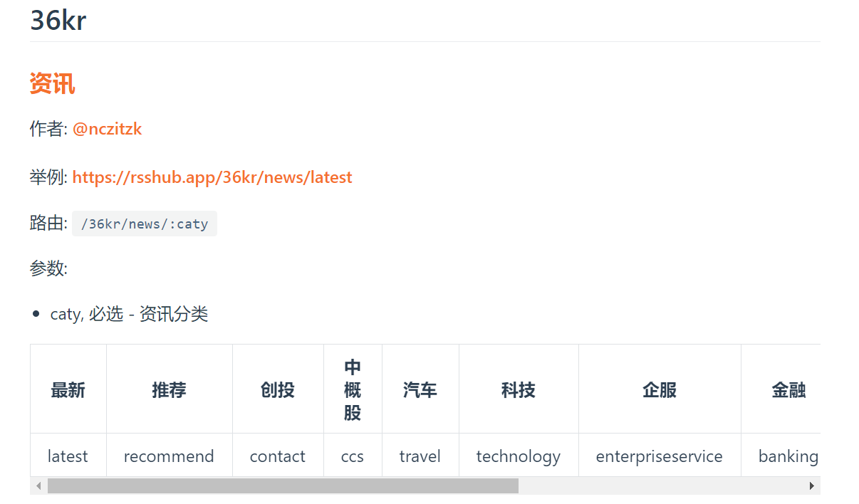Click the 中概股 table header
This screenshot has width=859, height=504.
click(353, 390)
